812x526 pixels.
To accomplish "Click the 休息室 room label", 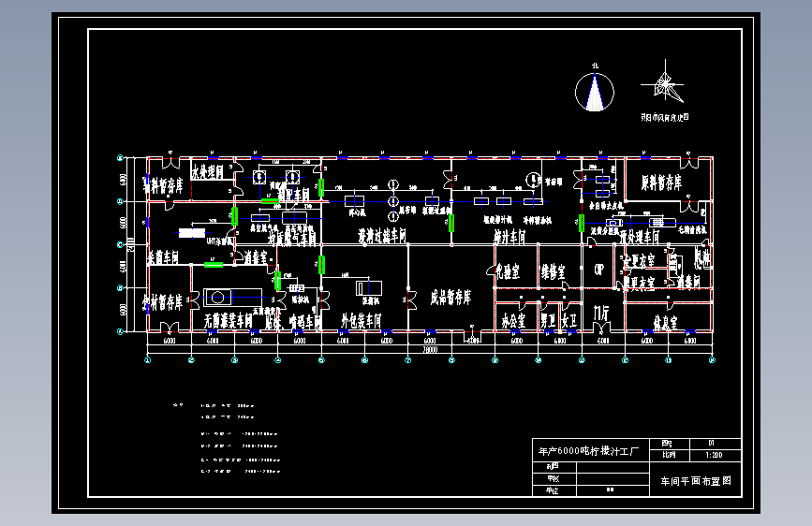I will [666, 323].
